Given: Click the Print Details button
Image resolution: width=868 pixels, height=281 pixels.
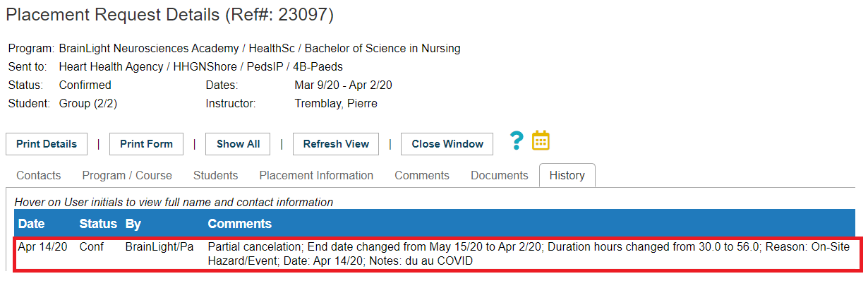Looking at the screenshot, I should click(x=47, y=144).
